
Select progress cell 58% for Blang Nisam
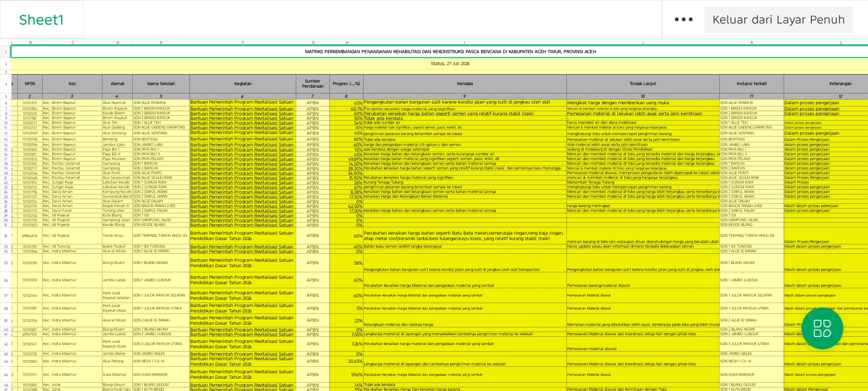click(x=346, y=263)
